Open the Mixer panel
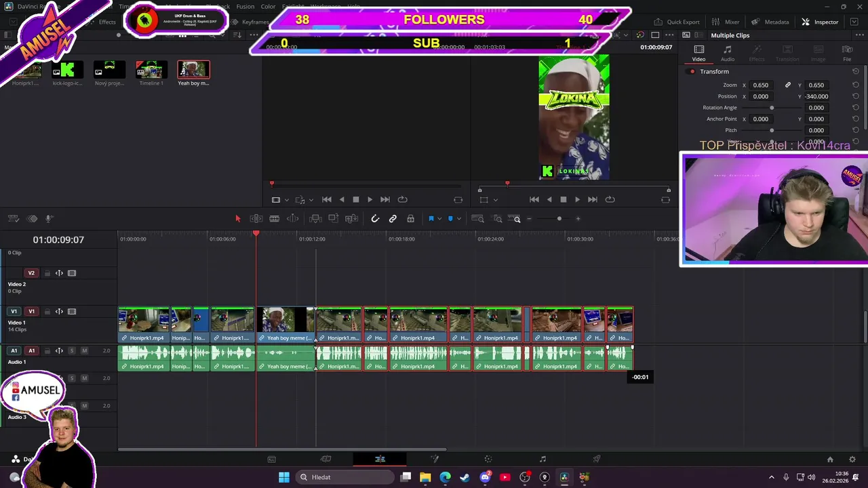Screen dimensions: 868x488 click(726, 22)
